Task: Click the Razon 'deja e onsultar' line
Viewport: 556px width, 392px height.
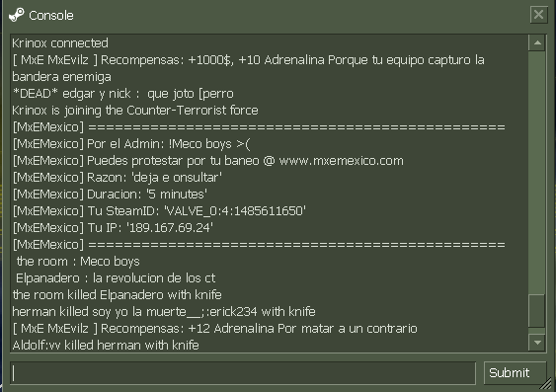Action: (x=117, y=177)
